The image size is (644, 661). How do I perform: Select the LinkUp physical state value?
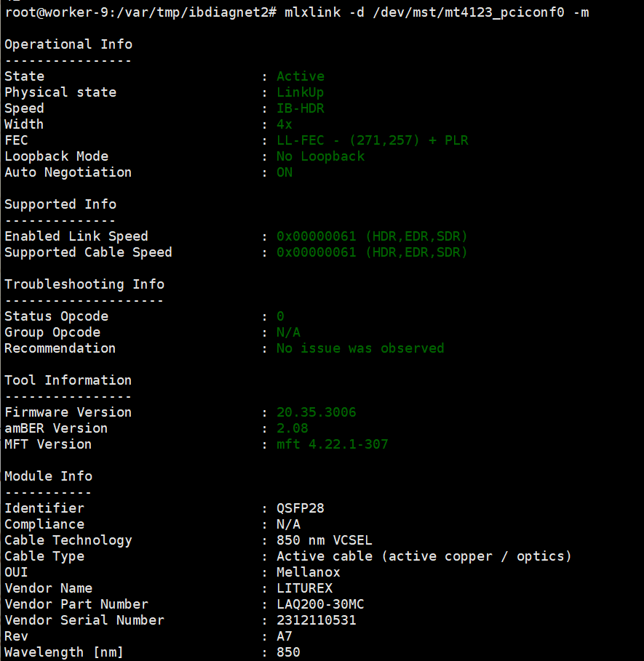(301, 92)
